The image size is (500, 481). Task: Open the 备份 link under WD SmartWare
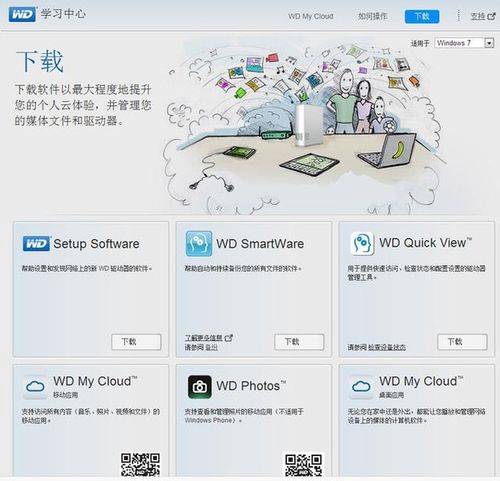click(x=211, y=347)
